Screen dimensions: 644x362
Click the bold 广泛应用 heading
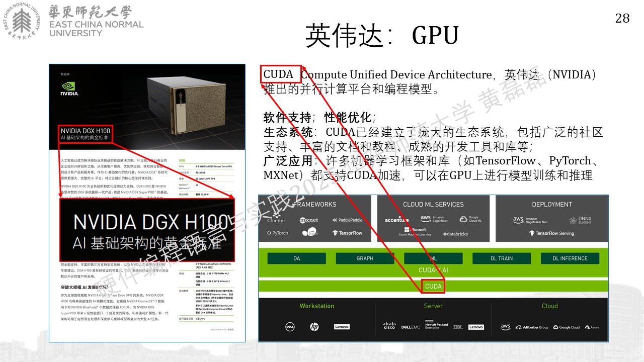287,161
